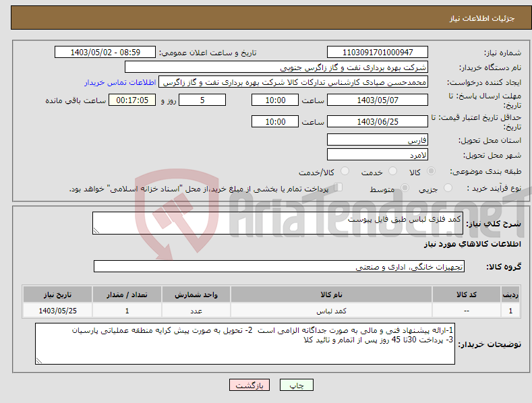The image size is (532, 403).
Task: Click the response deadline time field beside 1403/05/07
Action: pyautogui.click(x=275, y=100)
